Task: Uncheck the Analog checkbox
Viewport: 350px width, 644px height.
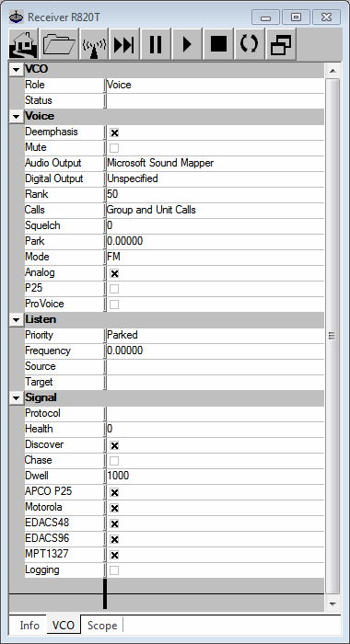Action: click(x=114, y=273)
